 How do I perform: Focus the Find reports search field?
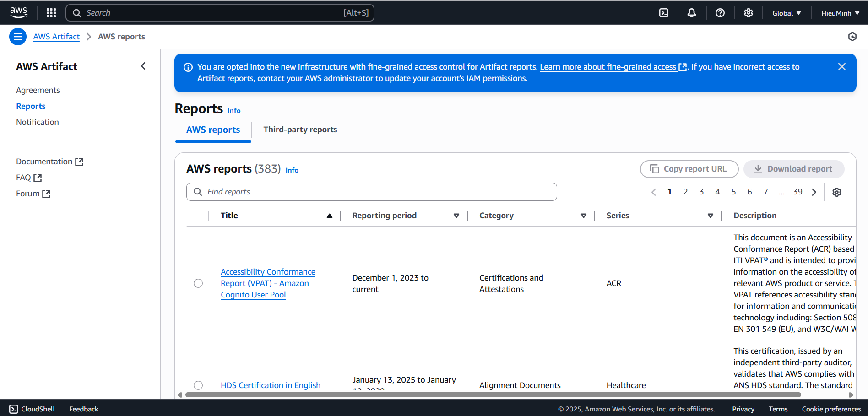click(372, 192)
